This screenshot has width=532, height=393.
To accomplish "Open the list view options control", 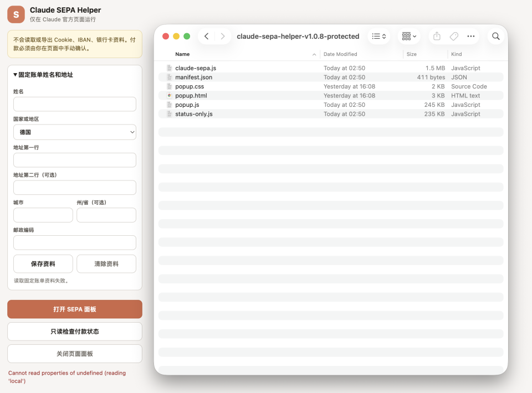I will tap(378, 36).
